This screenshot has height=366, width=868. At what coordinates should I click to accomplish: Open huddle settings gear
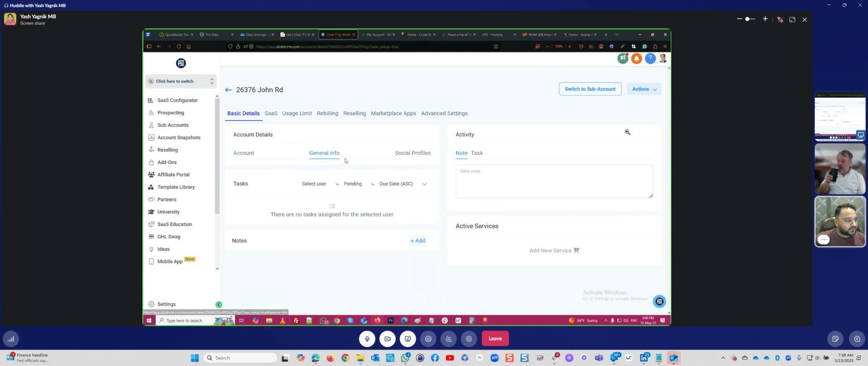pyautogui.click(x=469, y=339)
